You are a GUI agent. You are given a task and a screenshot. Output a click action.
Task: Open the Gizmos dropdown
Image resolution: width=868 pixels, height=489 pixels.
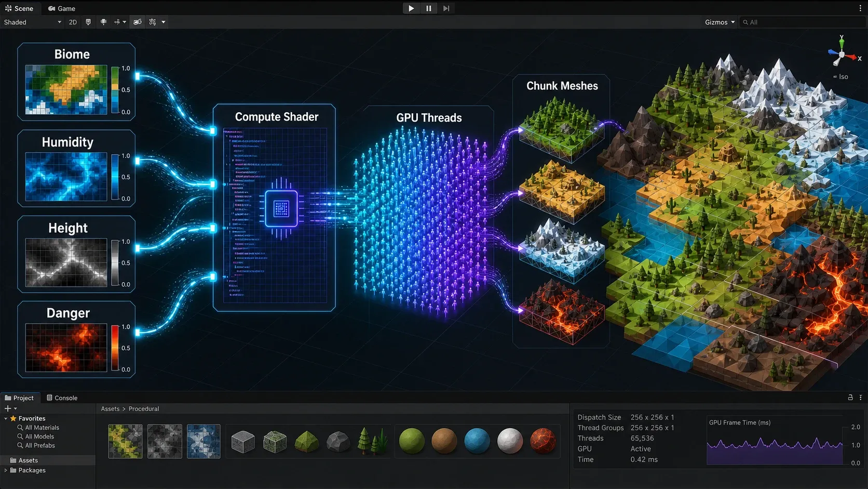[720, 22]
